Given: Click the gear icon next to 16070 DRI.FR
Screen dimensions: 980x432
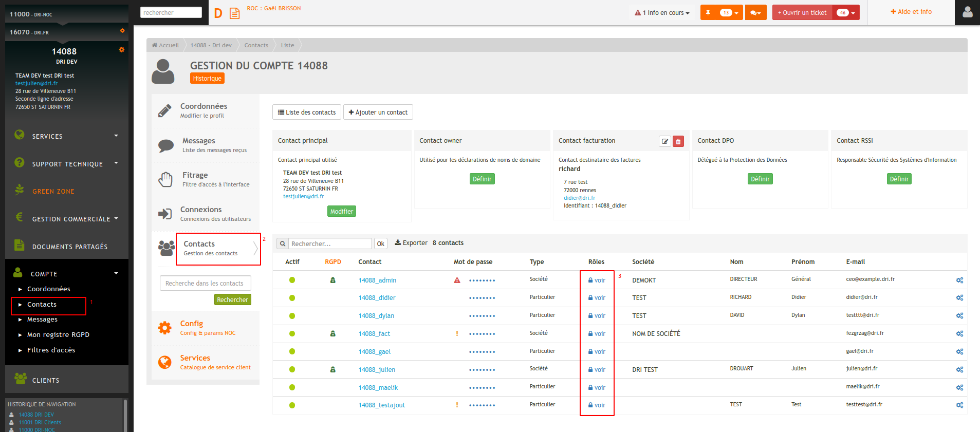Looking at the screenshot, I should click(122, 31).
